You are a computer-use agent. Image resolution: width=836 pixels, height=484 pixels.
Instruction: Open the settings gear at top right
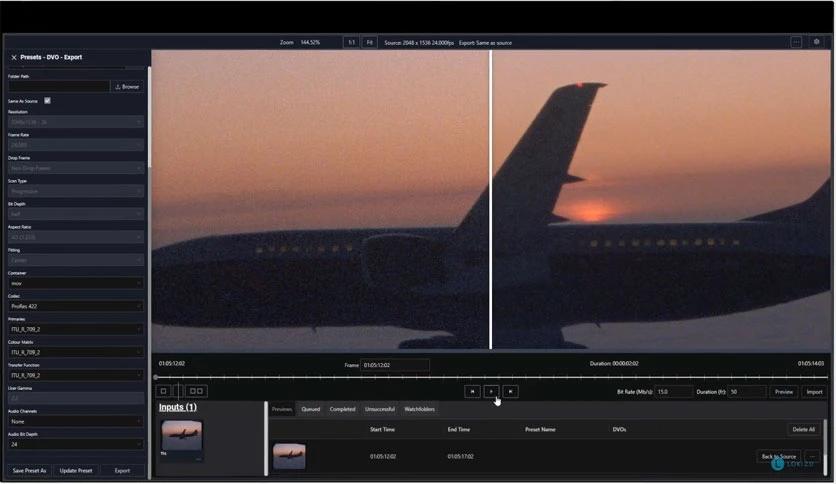(x=817, y=42)
